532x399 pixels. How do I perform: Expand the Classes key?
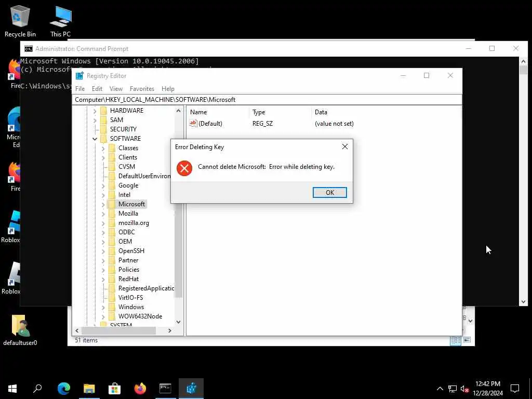[103, 148]
